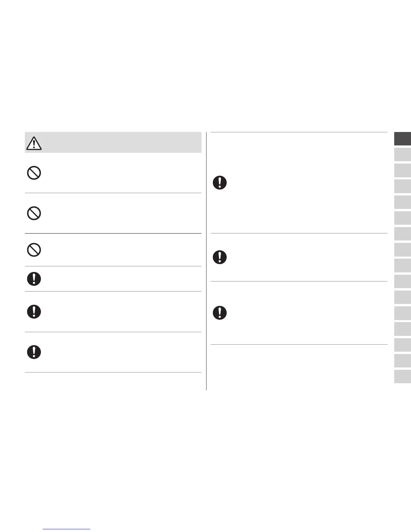Click the bottom exclamation icon in the right column
Image resolution: width=411 pixels, height=532 pixels.
(x=220, y=313)
